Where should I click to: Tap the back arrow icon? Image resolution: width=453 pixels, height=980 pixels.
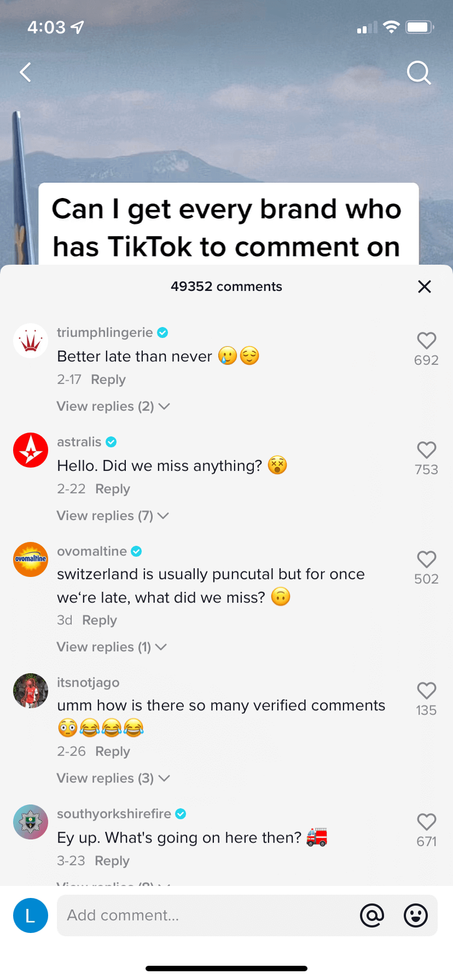click(x=26, y=72)
